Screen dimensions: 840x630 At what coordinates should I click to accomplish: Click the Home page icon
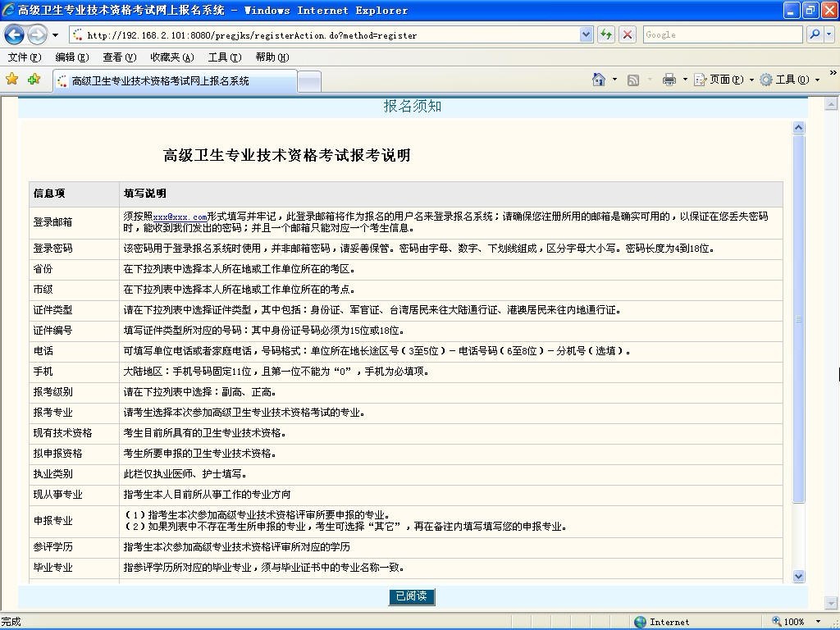598,80
